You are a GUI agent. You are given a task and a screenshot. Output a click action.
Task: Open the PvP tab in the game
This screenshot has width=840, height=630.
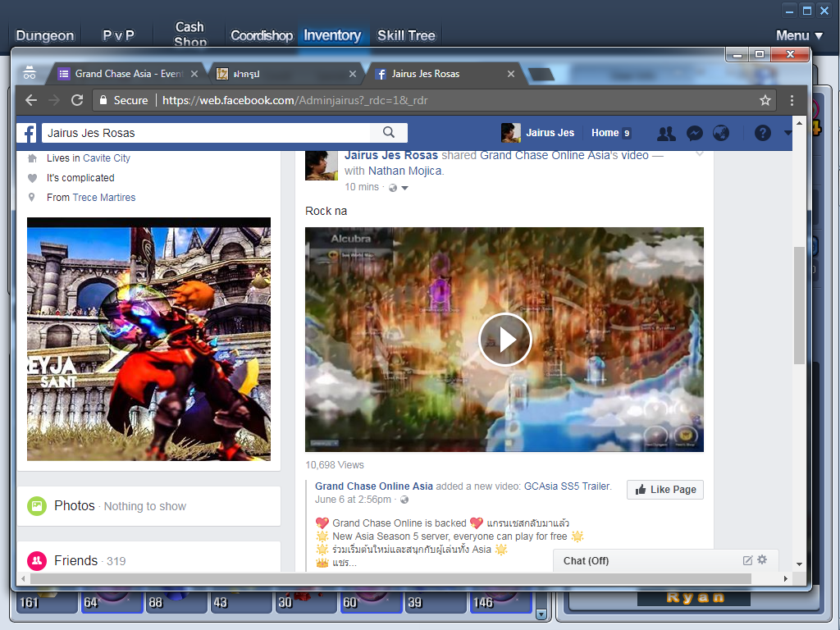(x=118, y=35)
